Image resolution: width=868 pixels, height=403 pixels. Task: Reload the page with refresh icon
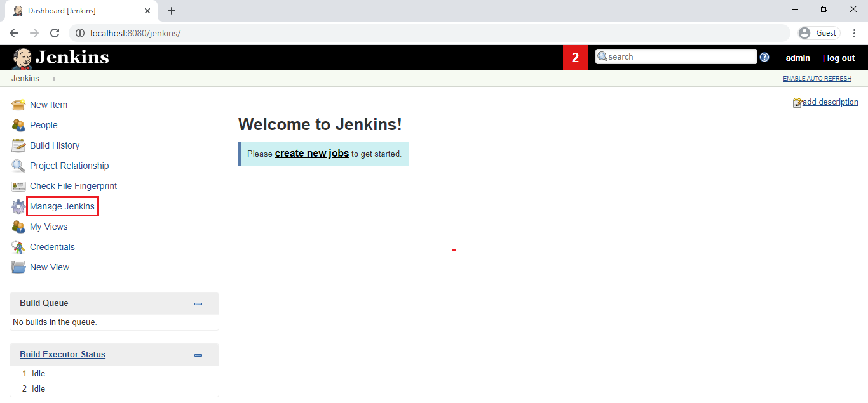(55, 33)
